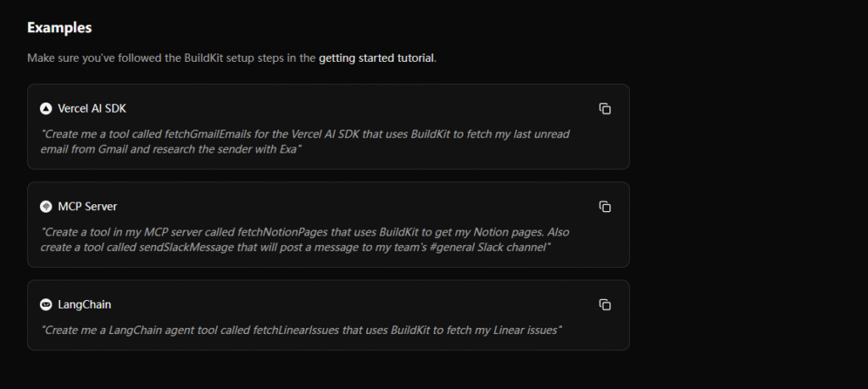Copy the MCP Server example prompt
The height and width of the screenshot is (389, 868).
click(605, 207)
